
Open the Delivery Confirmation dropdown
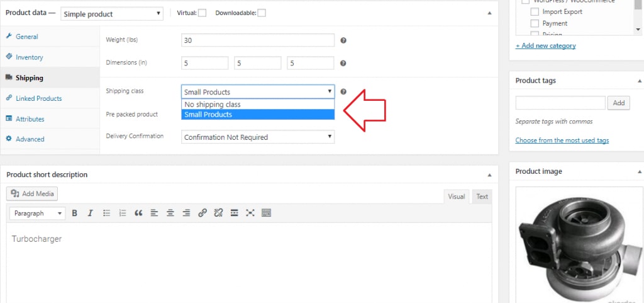coord(258,137)
